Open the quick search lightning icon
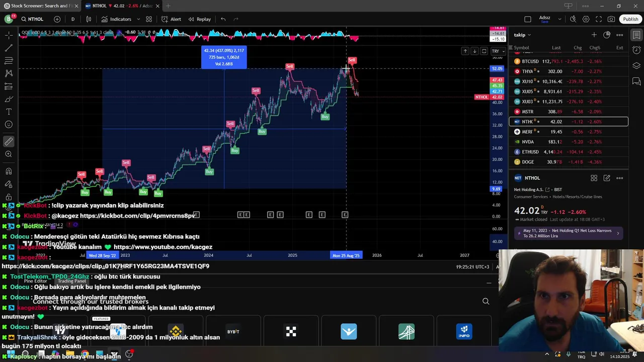This screenshot has width=644, height=362. 573,19
